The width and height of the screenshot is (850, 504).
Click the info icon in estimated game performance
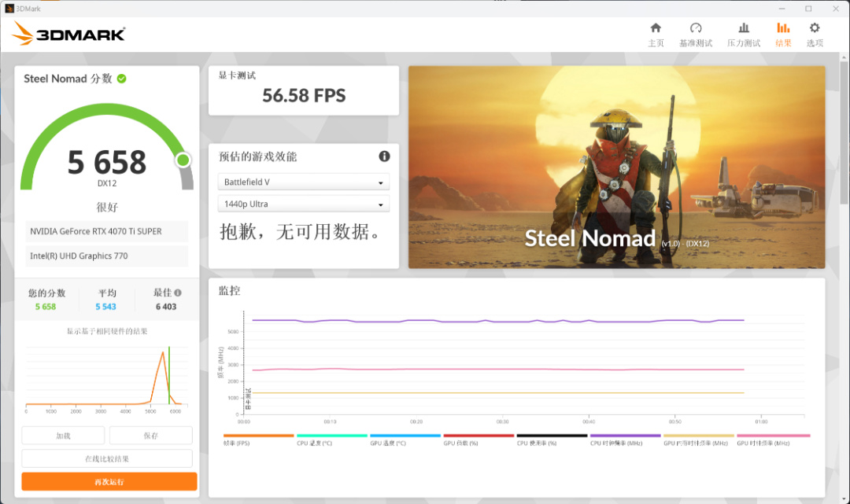(384, 156)
